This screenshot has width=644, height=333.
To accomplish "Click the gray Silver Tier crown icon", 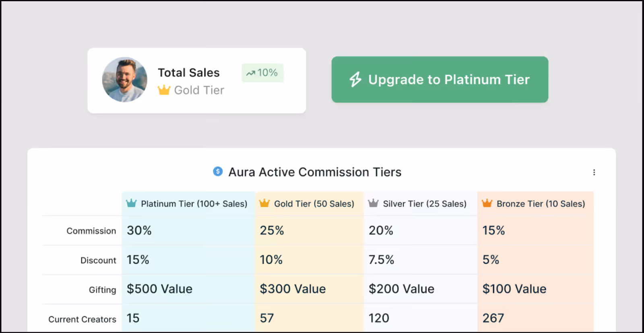I will click(373, 203).
